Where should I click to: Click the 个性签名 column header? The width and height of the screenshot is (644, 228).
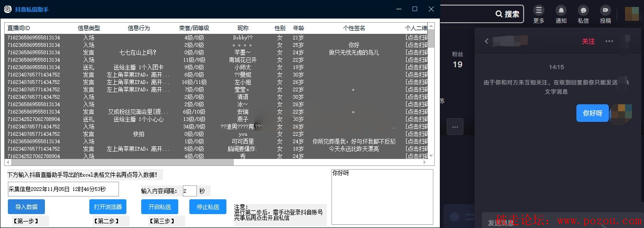tap(354, 28)
